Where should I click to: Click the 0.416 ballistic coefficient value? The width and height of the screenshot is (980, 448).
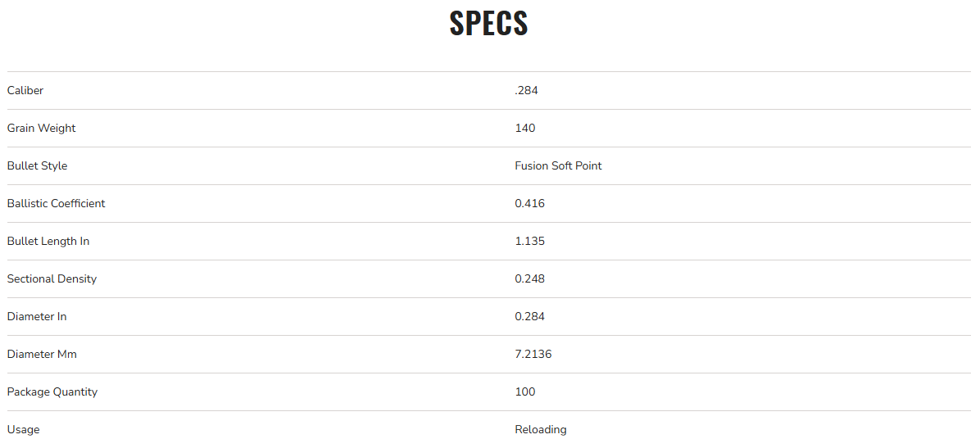coord(529,203)
